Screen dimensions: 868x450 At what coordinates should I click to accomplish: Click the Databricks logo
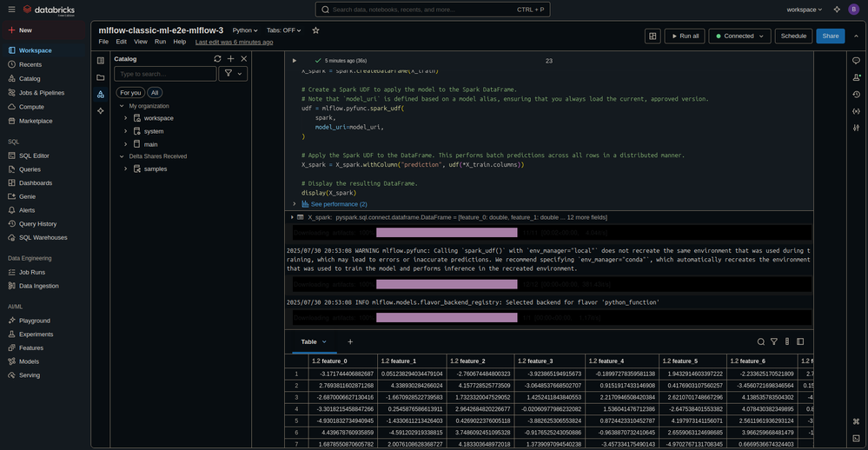click(x=49, y=10)
